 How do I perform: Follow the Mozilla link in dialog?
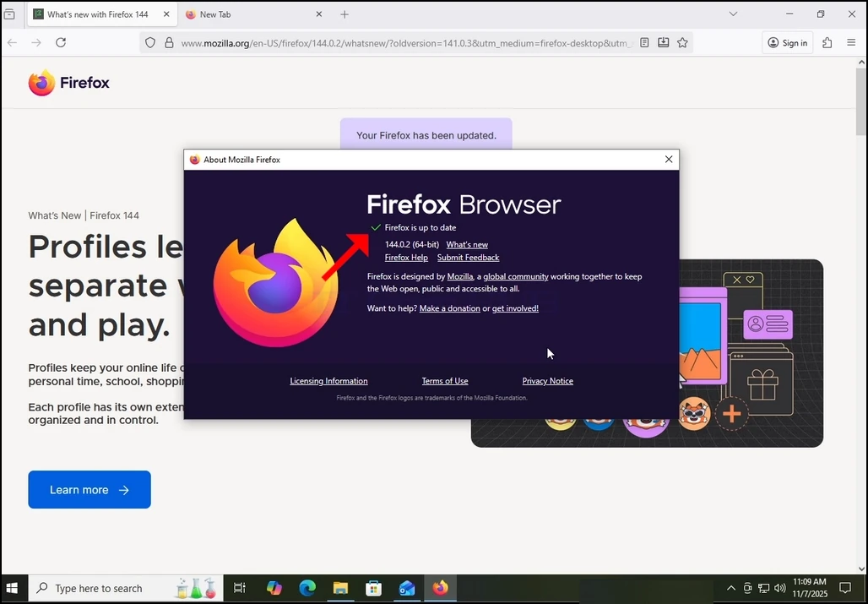tap(460, 276)
